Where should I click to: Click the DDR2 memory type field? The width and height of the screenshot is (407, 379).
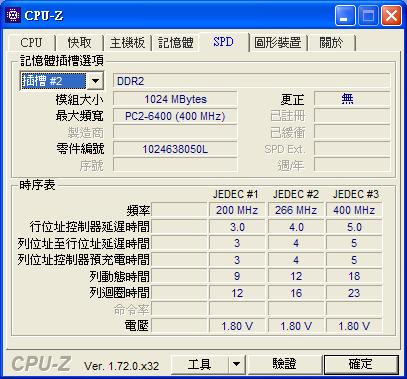[251, 81]
